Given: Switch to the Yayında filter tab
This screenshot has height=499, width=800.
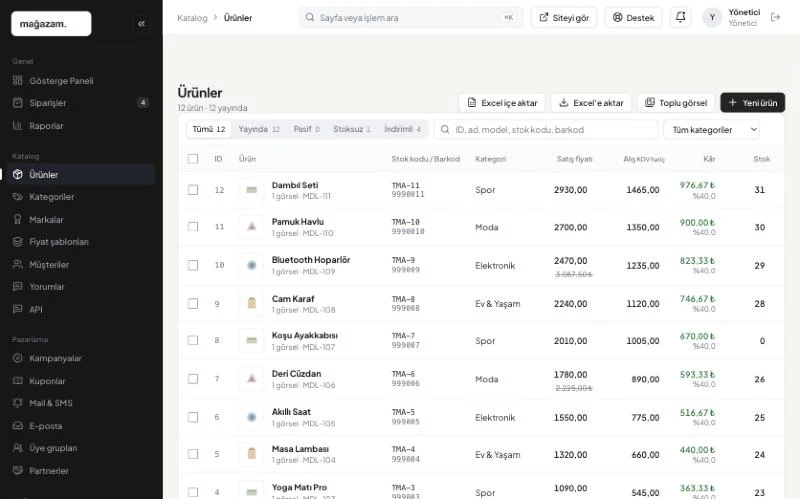Looking at the screenshot, I should [259, 129].
